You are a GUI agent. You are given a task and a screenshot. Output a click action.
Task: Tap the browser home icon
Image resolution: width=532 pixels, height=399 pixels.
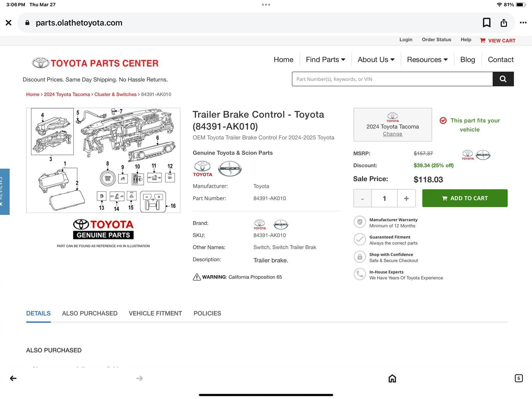pos(392,378)
